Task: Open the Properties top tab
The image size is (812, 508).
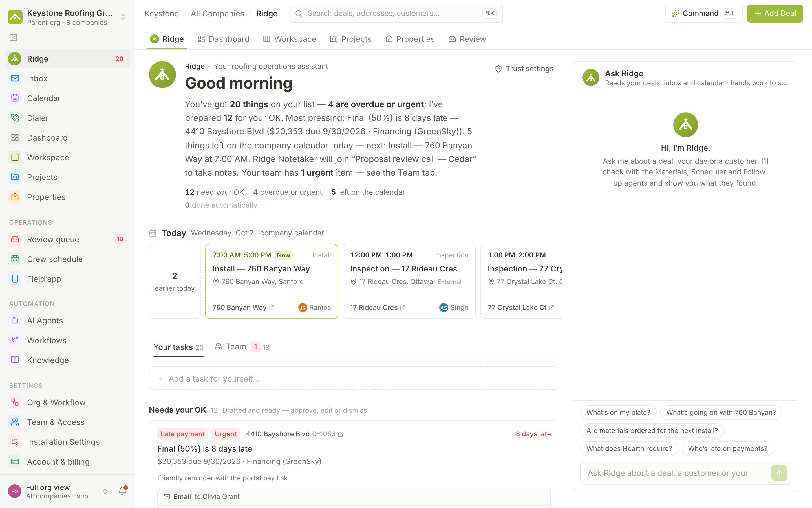Action: (410, 39)
